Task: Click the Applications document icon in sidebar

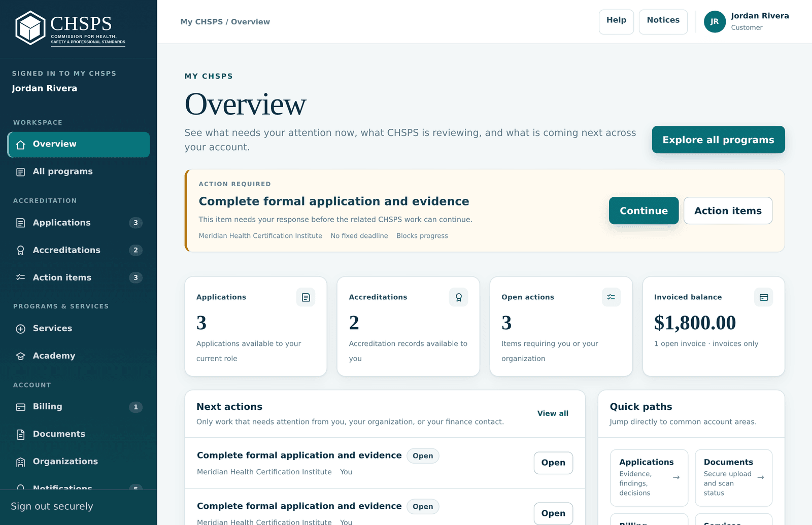Action: [21, 223]
